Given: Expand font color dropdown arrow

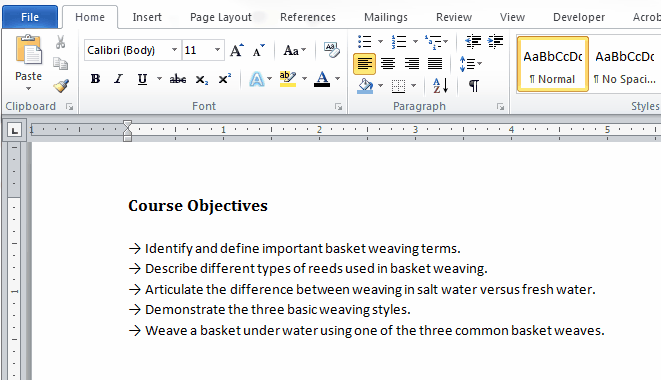Looking at the screenshot, I should [x=338, y=79].
